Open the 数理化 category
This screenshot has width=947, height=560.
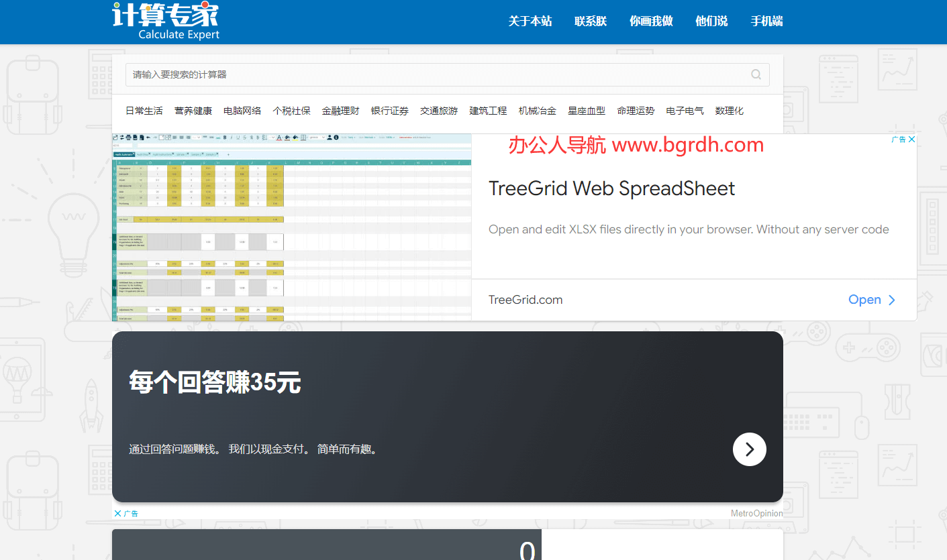pyautogui.click(x=730, y=111)
